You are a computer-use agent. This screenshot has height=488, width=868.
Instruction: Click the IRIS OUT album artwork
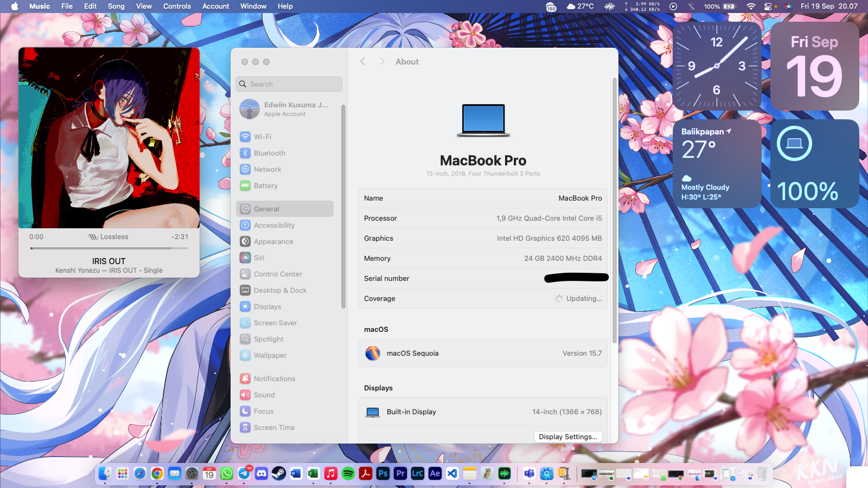(x=109, y=138)
